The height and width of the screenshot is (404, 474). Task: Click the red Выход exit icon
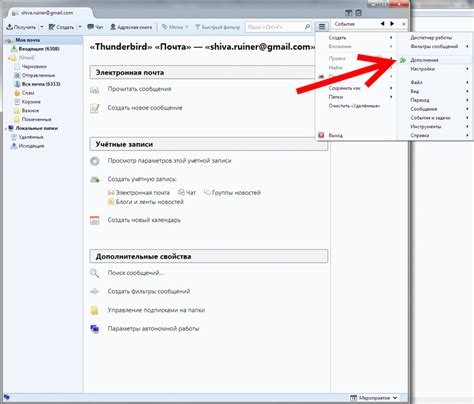coord(321,135)
